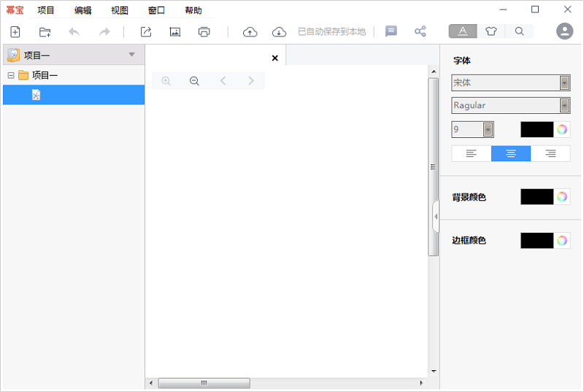Viewport: 584px width, 392px height.
Task: Close the open document tab
Action: point(275,58)
